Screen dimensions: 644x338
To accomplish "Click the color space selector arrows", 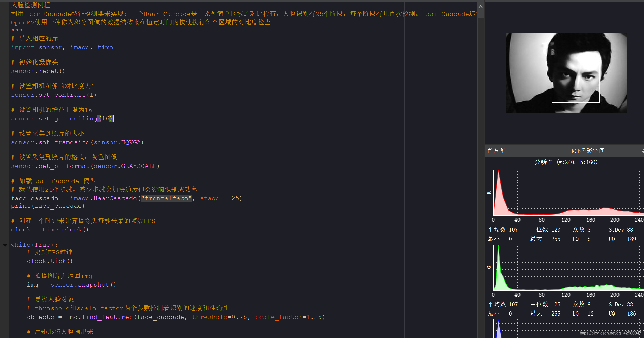I will click(642, 151).
